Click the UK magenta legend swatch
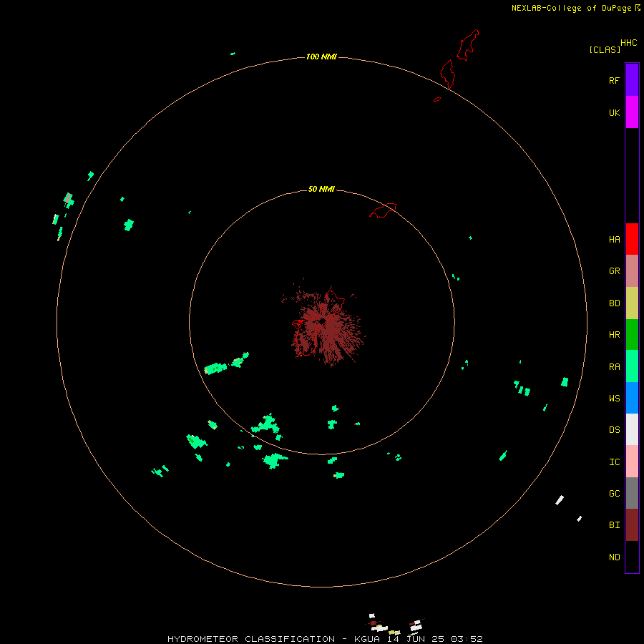This screenshot has height=644, width=644. [632, 112]
